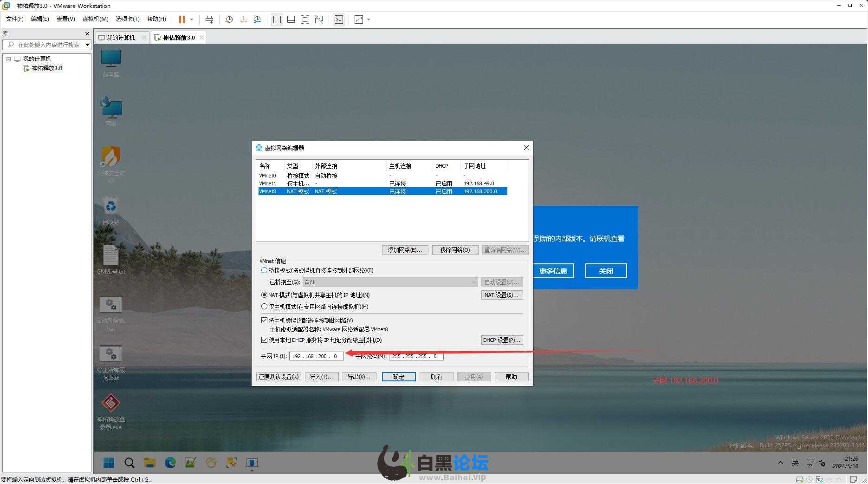
Task: Click the 还原默认设置(R) button
Action: point(279,377)
